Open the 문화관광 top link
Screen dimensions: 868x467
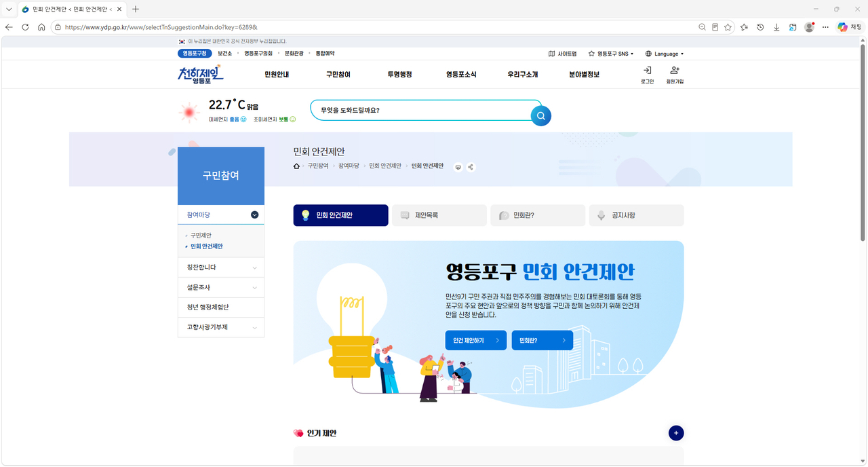click(x=294, y=54)
